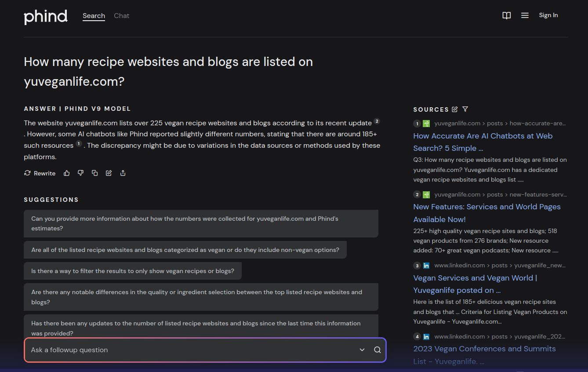Click the LinkedIn favicon on source 3
The width and height of the screenshot is (588, 372).
click(x=426, y=266)
